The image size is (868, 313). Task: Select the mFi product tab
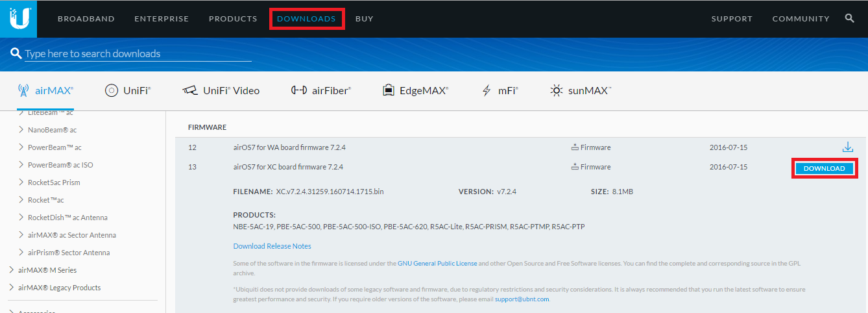500,90
